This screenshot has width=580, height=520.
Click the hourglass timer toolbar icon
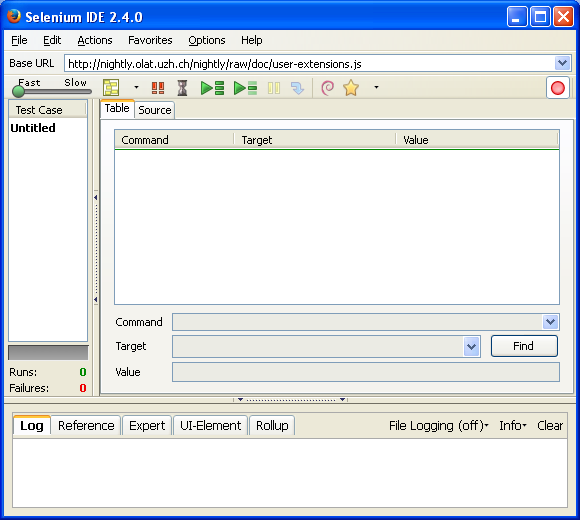(182, 88)
